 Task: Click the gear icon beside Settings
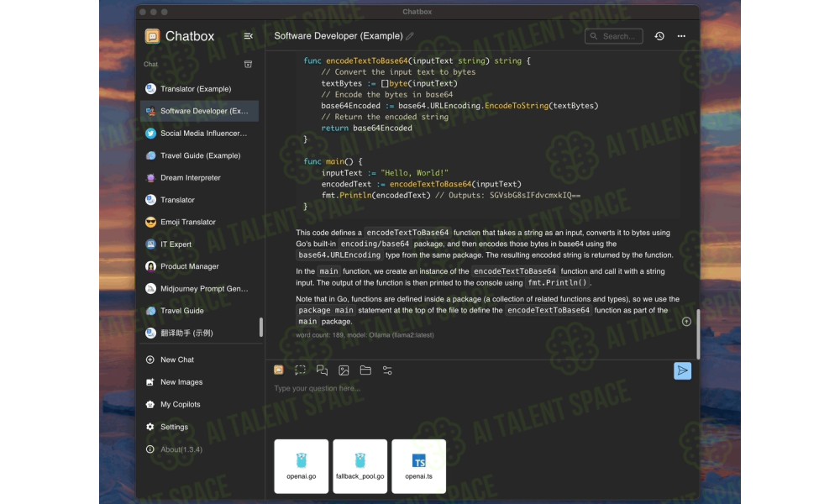150,427
